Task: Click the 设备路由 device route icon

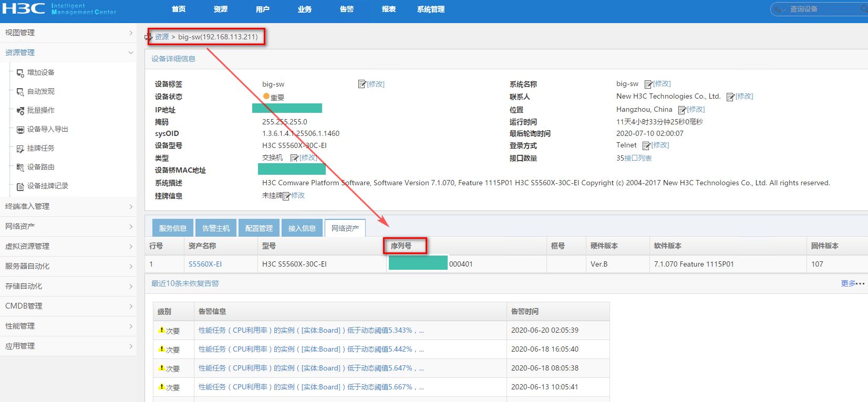Action: tap(20, 167)
